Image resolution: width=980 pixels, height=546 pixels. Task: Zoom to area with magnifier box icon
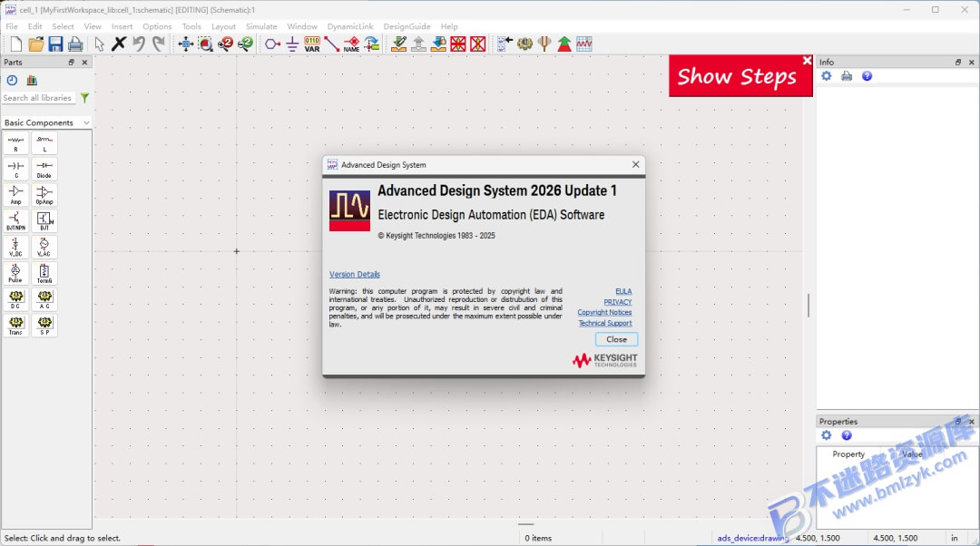[x=206, y=44]
